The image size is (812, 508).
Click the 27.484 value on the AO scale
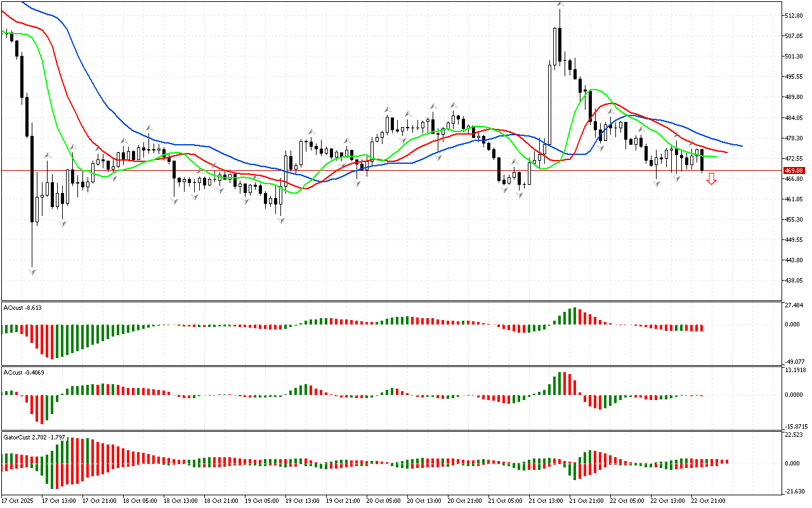(794, 306)
